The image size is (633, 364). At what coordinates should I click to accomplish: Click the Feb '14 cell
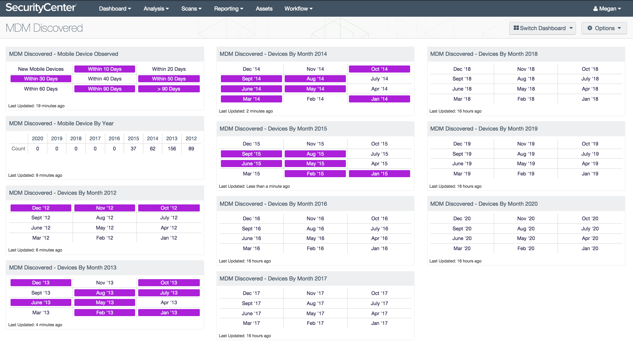click(315, 99)
